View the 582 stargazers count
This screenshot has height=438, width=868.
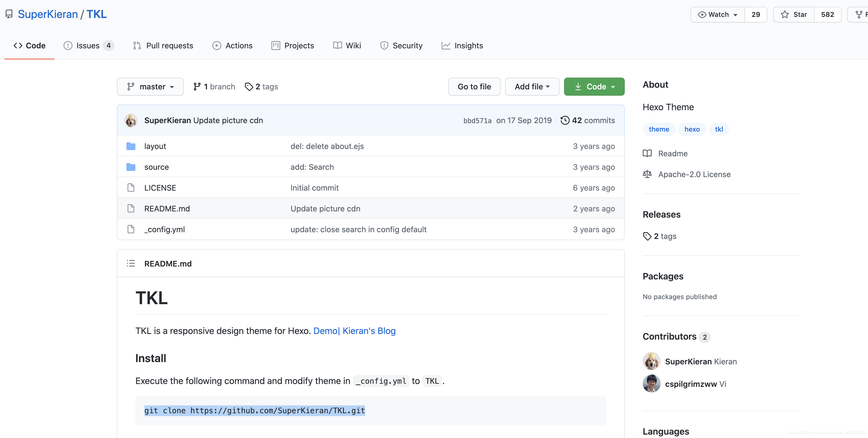coord(828,15)
